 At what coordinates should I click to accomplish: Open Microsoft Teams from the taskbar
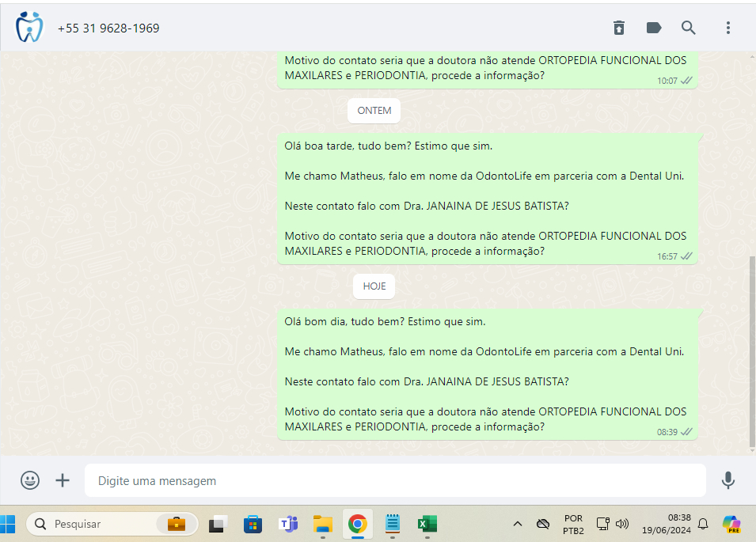(x=288, y=524)
